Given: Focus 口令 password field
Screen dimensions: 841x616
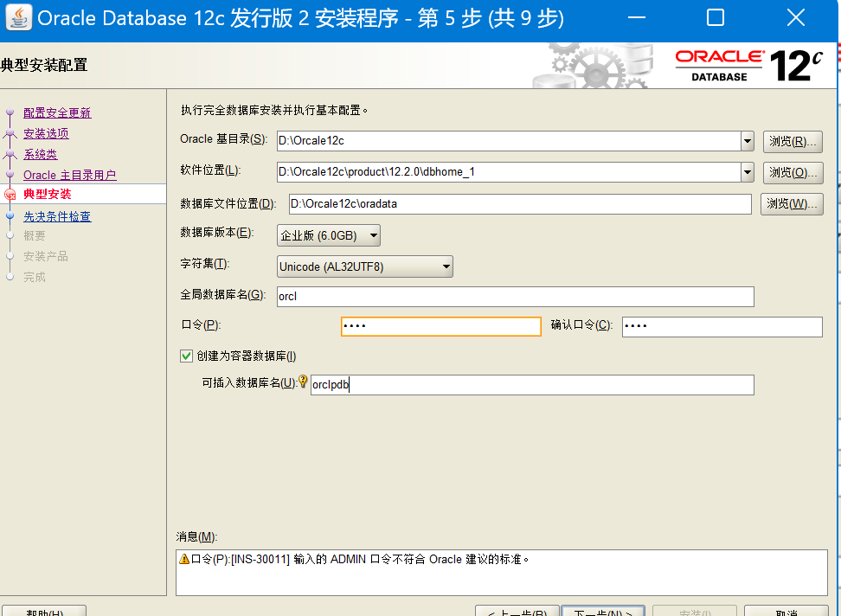Looking at the screenshot, I should (x=441, y=326).
